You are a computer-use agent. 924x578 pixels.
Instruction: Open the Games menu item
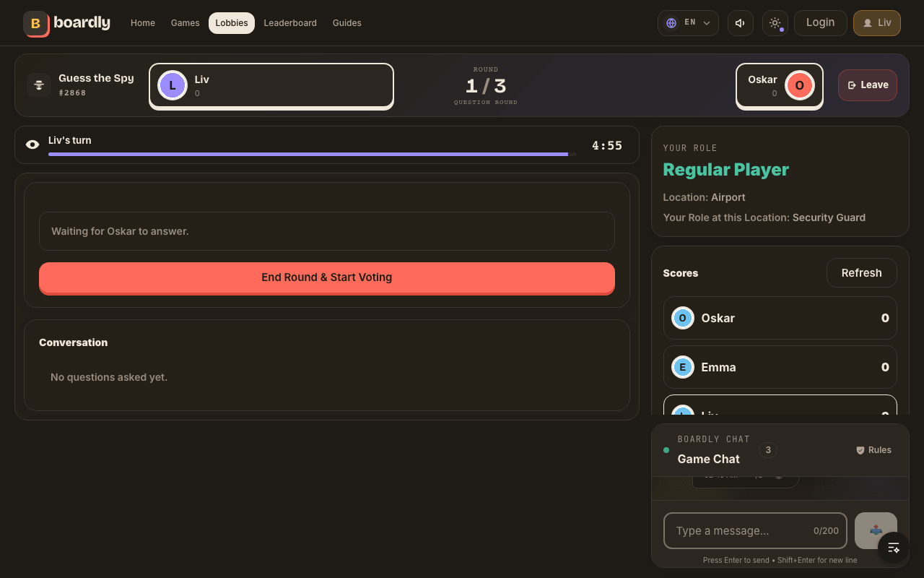pos(185,23)
